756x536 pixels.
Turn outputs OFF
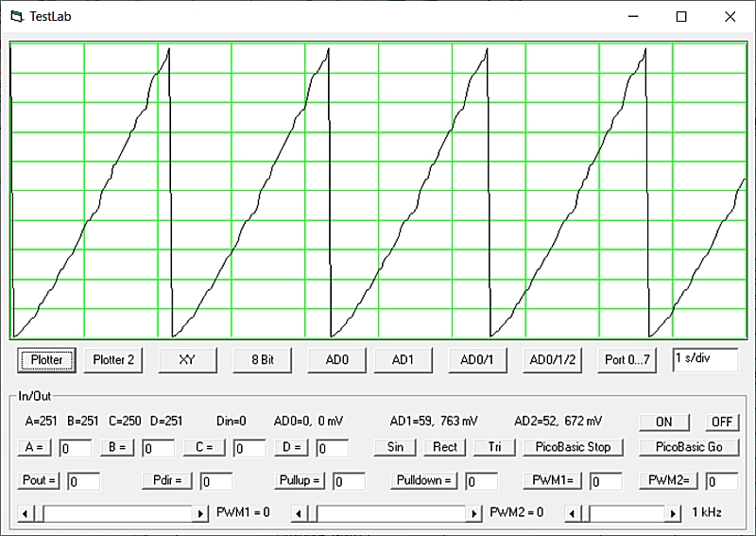[x=722, y=422]
